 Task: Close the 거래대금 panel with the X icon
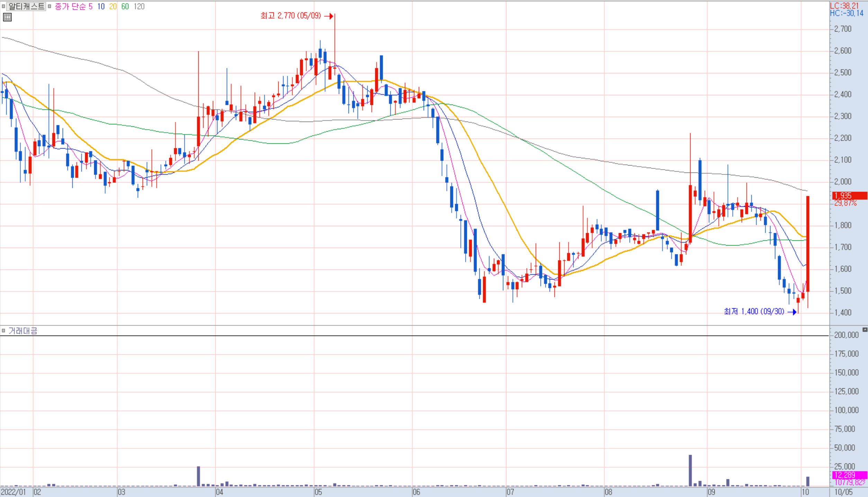865,329
